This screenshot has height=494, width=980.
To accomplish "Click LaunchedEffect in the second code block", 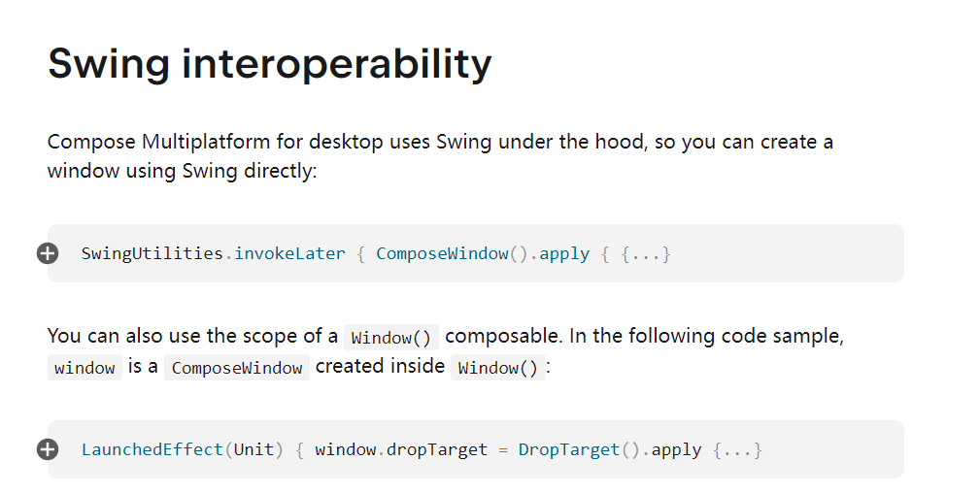I will pyautogui.click(x=152, y=449).
